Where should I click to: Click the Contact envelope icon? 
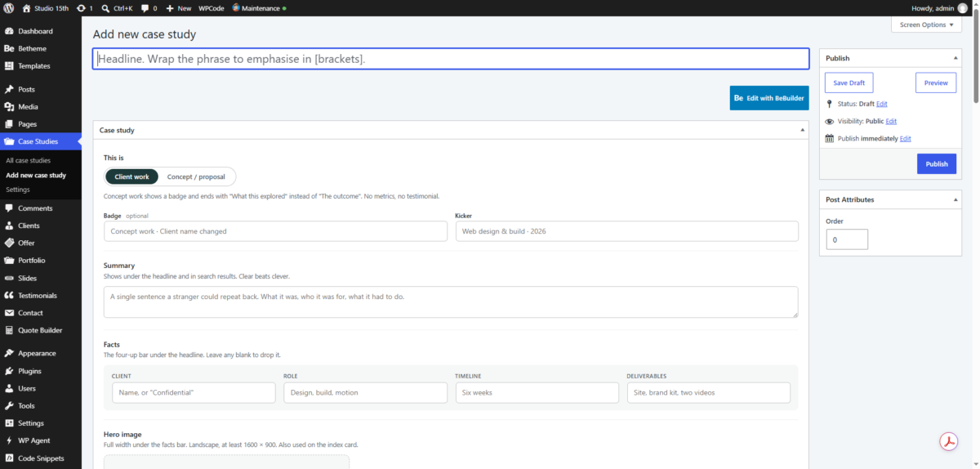[x=9, y=313]
